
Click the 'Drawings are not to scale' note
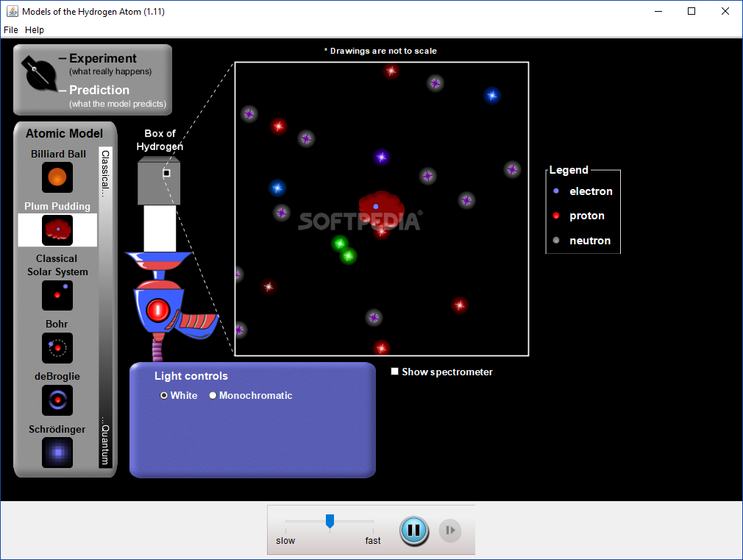pyautogui.click(x=380, y=51)
